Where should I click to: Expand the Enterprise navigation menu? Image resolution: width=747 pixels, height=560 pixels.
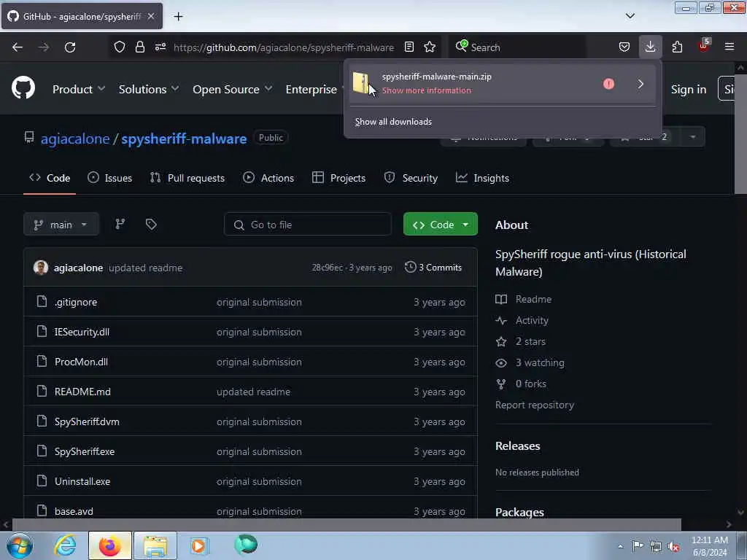(314, 89)
